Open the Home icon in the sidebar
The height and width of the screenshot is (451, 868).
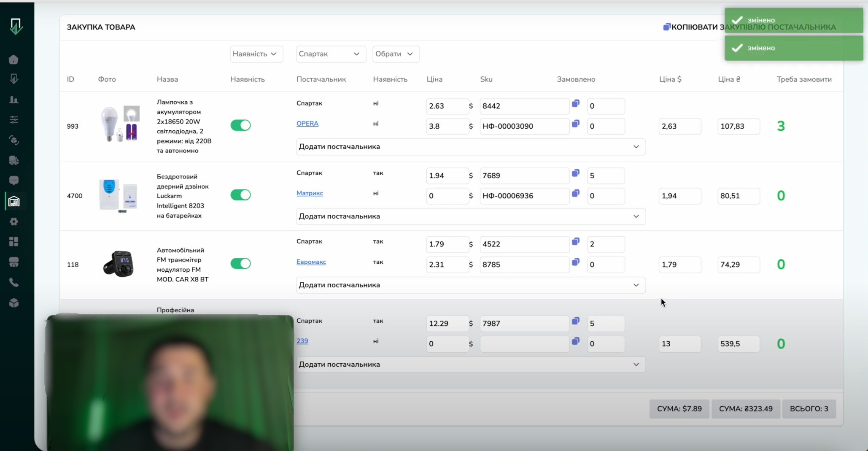[x=13, y=59]
